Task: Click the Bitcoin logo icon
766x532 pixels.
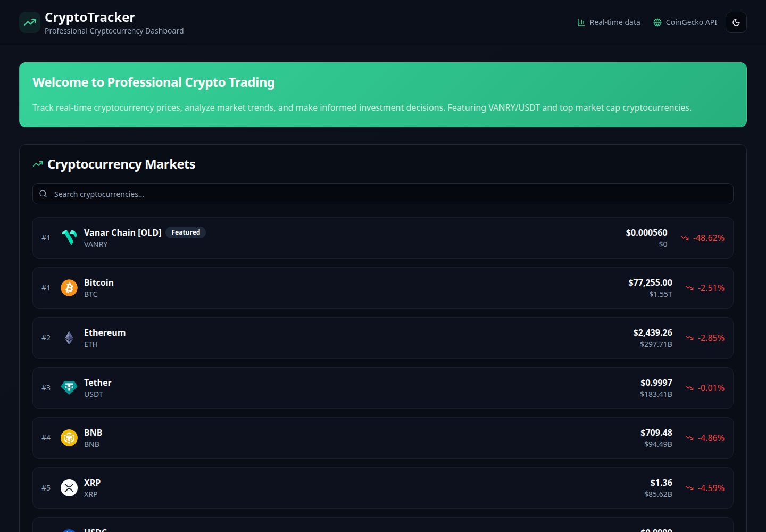Action: coord(69,288)
